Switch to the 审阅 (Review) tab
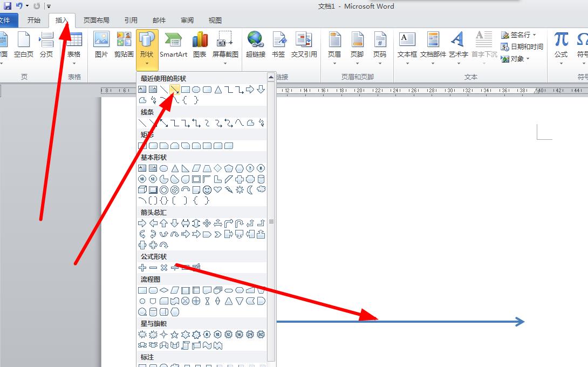This screenshot has height=367, width=588. pos(187,21)
